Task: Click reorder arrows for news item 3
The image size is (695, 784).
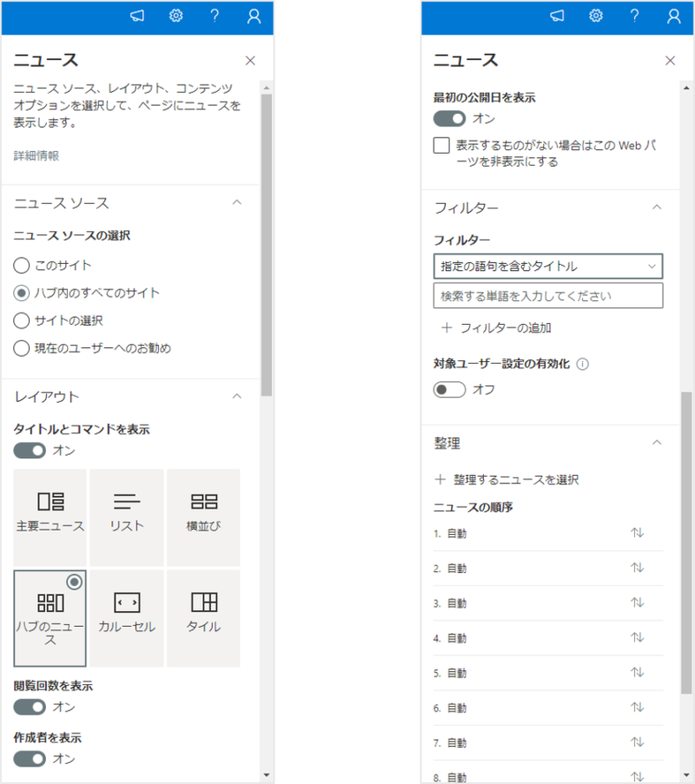Action: tap(638, 603)
